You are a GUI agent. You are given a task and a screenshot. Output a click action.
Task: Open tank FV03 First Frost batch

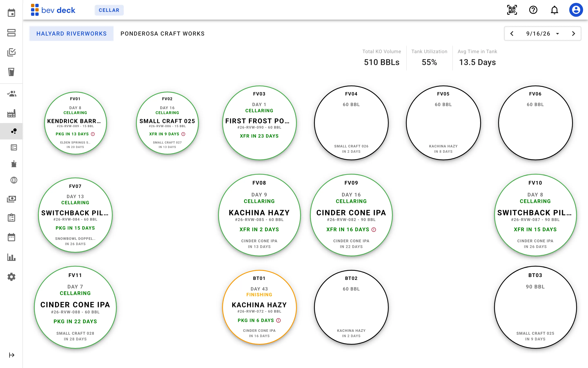pos(259,123)
